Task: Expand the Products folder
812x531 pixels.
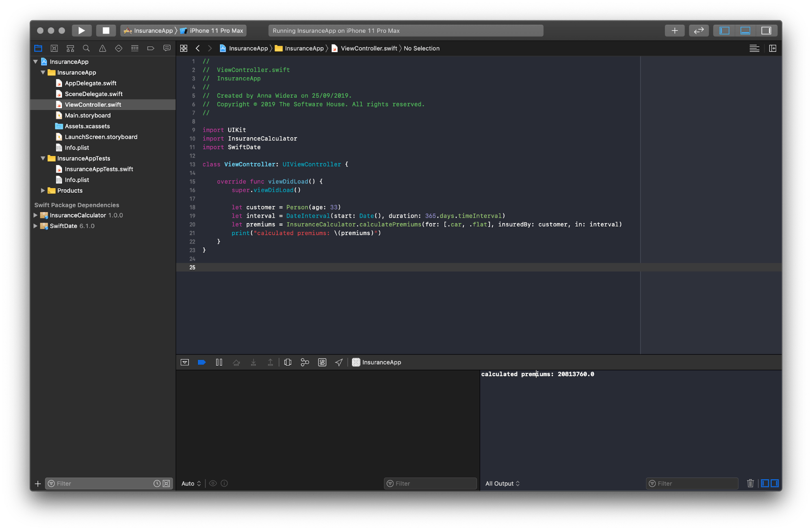Action: point(43,190)
